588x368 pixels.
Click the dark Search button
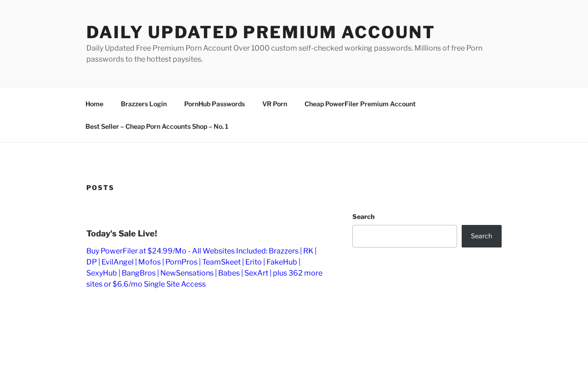481,236
